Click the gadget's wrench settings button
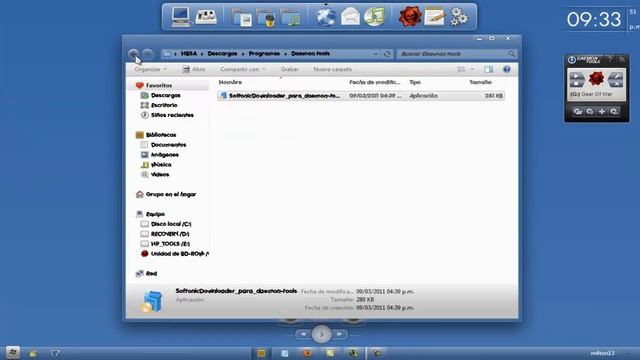Viewport: 640px width, 360px height. point(616,76)
